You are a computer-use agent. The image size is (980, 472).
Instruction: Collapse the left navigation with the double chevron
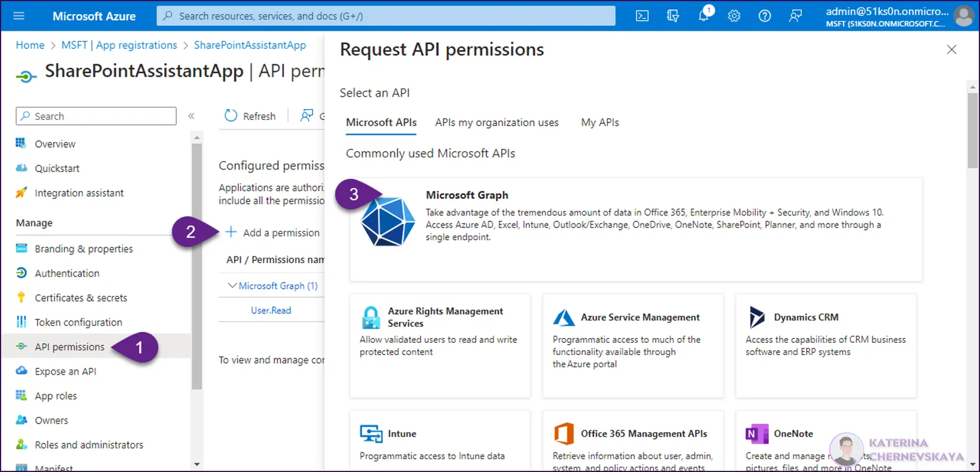coord(191,116)
